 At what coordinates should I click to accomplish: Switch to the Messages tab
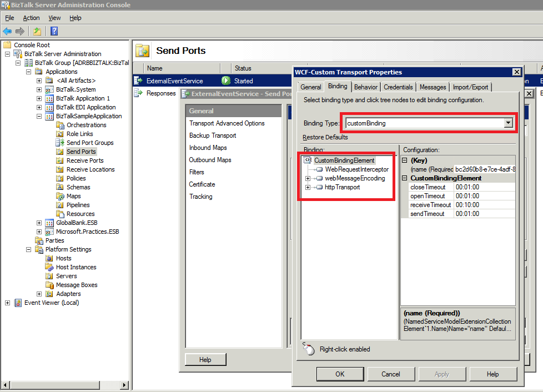pos(433,87)
